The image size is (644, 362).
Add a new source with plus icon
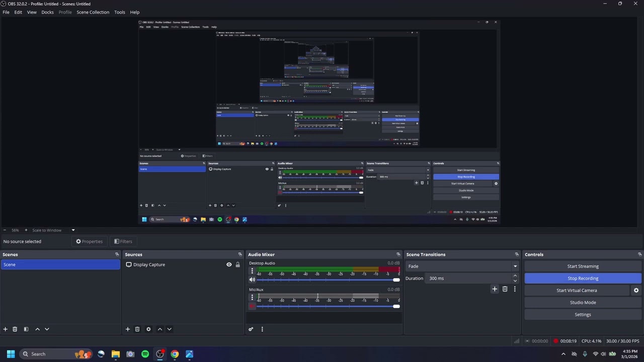128,329
